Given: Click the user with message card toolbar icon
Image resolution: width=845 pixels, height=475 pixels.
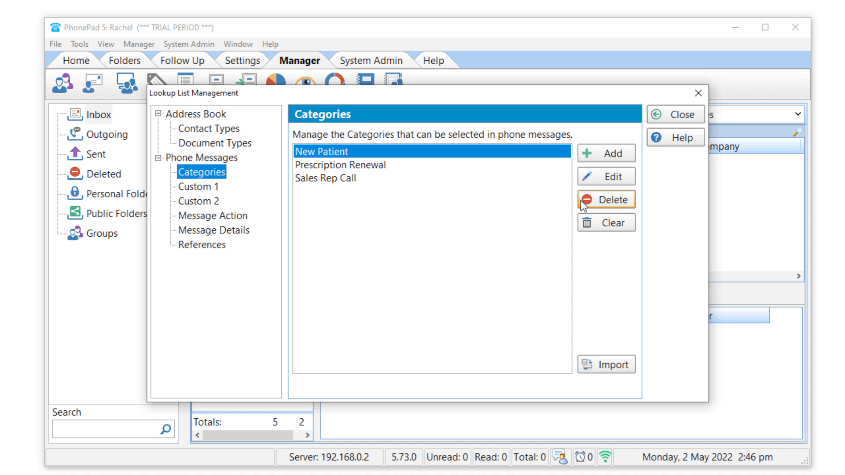Looking at the screenshot, I should coord(93,82).
